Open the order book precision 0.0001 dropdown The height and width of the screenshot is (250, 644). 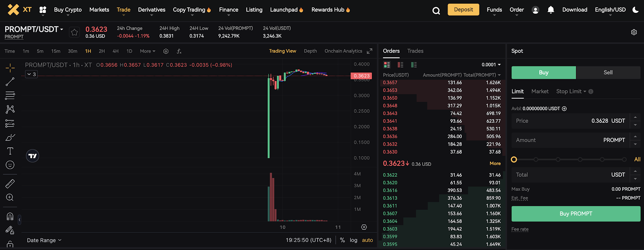click(491, 65)
